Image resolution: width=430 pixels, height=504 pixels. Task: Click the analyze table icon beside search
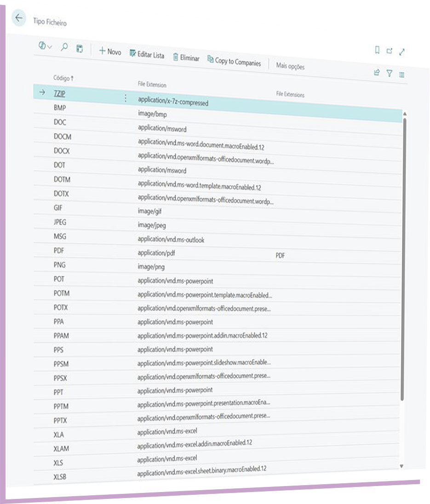(x=79, y=48)
